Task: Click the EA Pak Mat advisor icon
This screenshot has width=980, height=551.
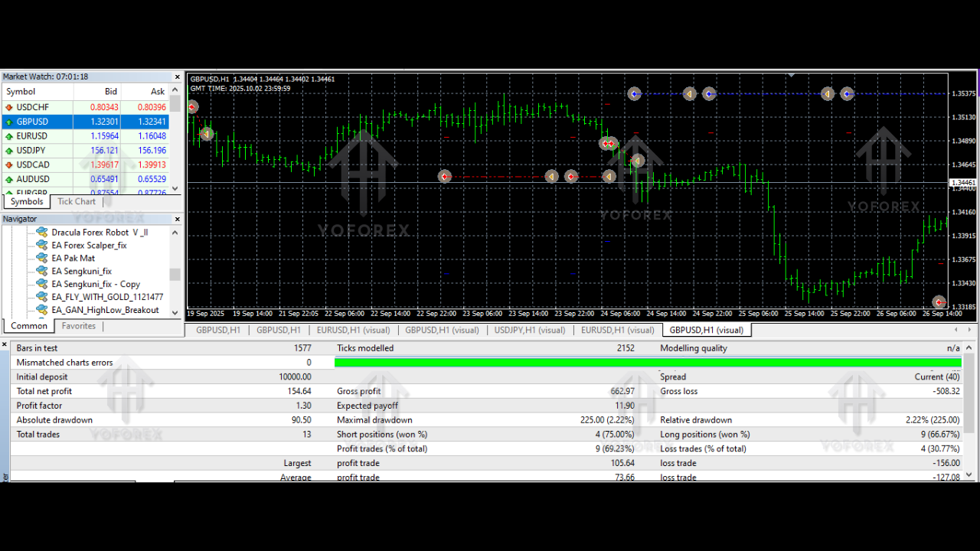Action: tap(41, 258)
